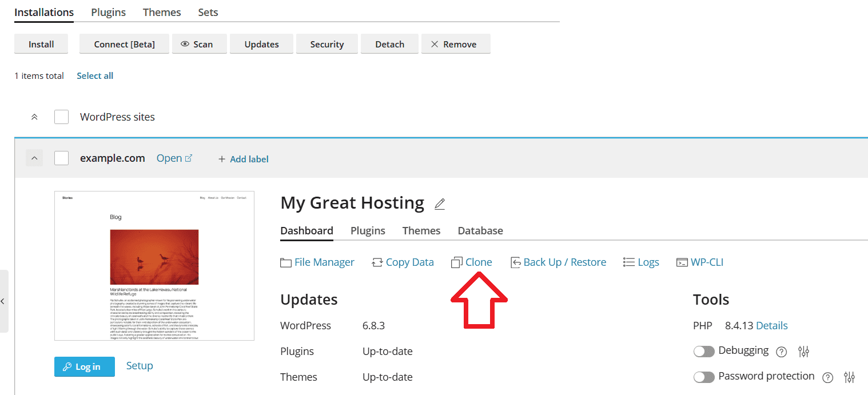Enable the Debugging toggle

click(704, 352)
